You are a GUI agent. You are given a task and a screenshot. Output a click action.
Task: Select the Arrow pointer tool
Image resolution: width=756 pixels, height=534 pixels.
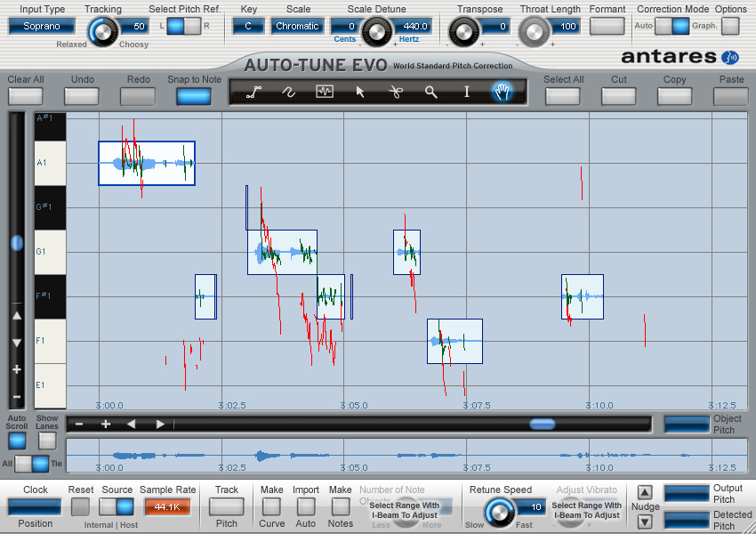click(x=359, y=92)
